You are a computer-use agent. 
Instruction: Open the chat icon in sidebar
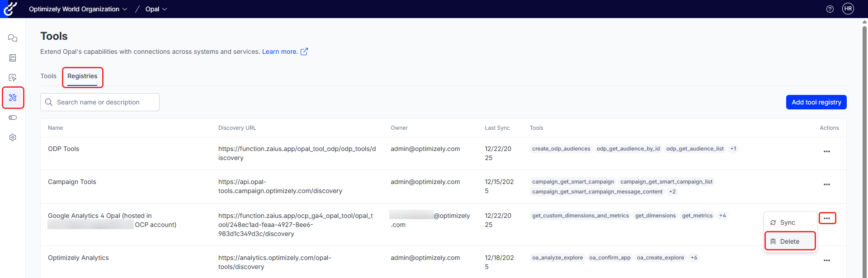(x=13, y=38)
